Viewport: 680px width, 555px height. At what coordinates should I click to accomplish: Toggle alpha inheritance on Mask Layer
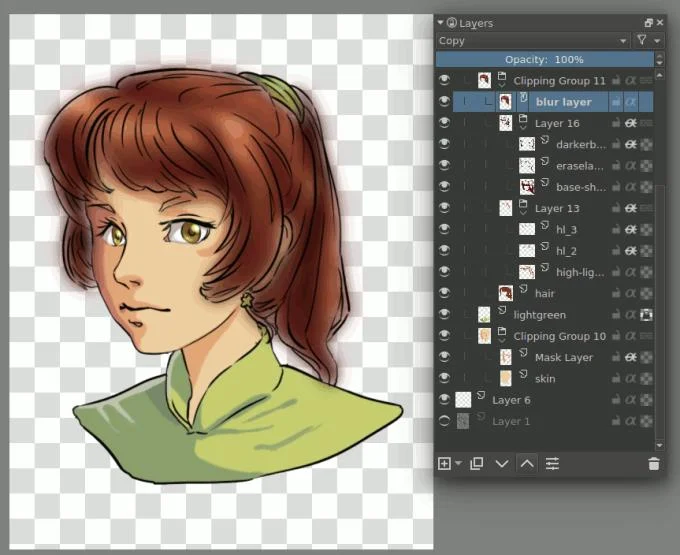pos(631,357)
